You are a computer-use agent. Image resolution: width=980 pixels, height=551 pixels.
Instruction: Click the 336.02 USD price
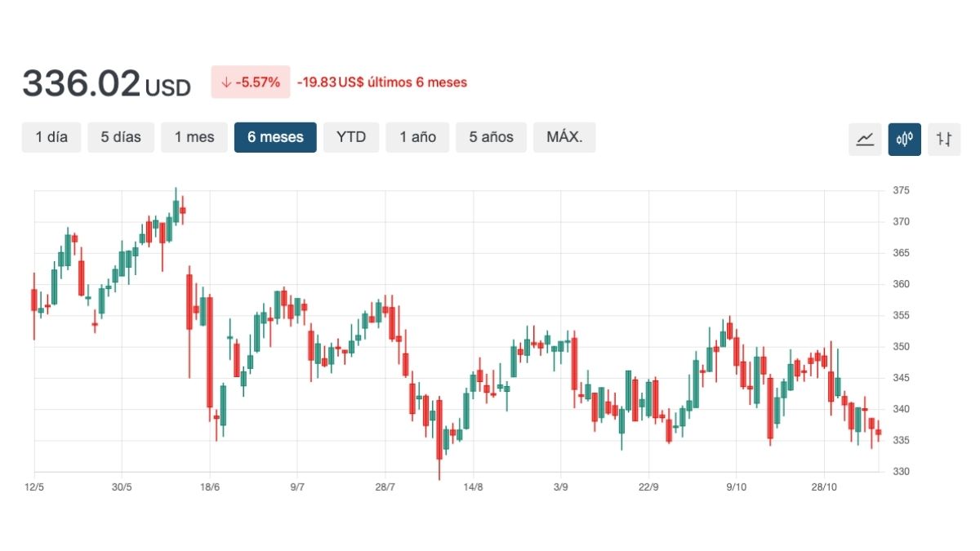tap(106, 84)
